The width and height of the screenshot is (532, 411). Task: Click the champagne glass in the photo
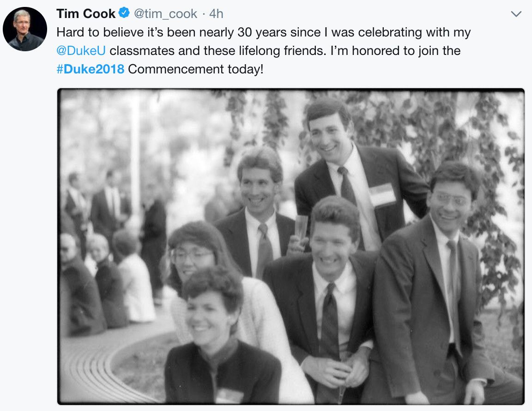click(x=301, y=228)
